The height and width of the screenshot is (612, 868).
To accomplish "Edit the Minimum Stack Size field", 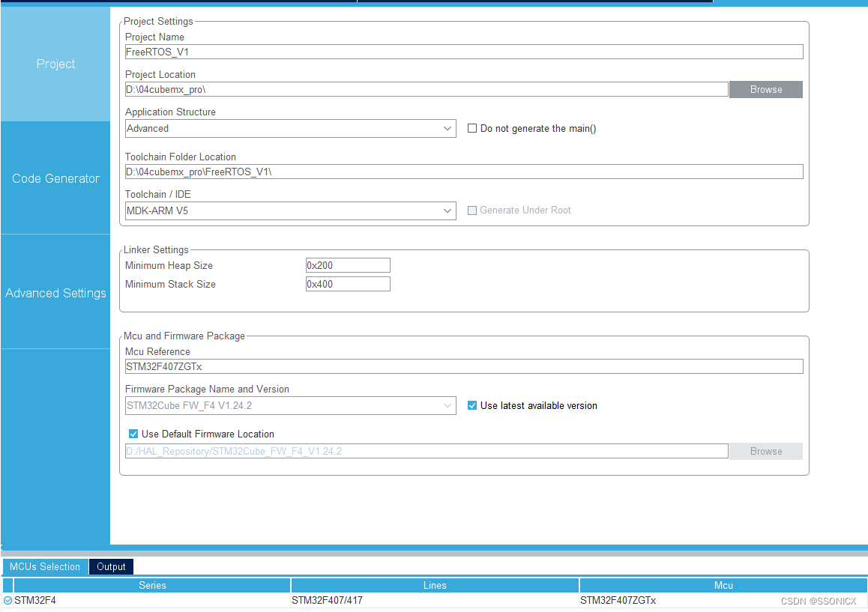I will [348, 284].
